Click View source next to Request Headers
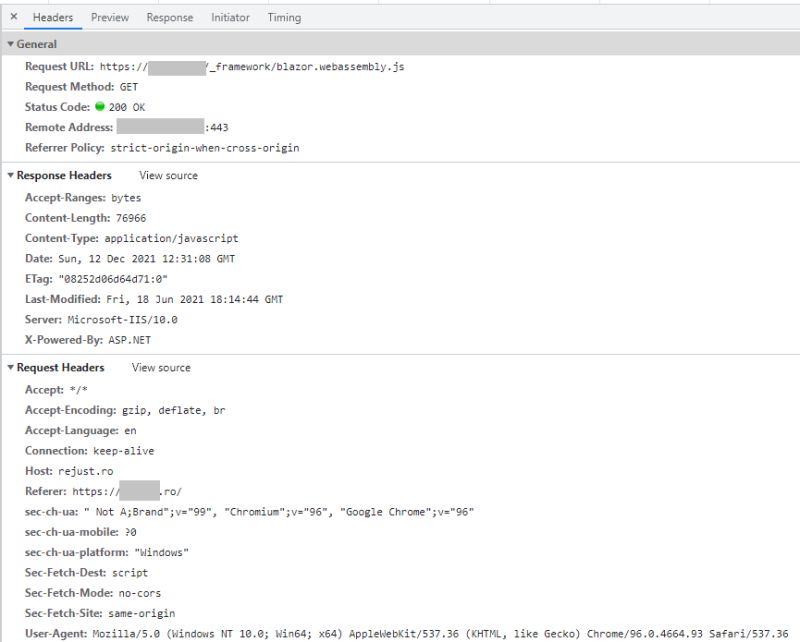800x642 pixels. (x=160, y=367)
